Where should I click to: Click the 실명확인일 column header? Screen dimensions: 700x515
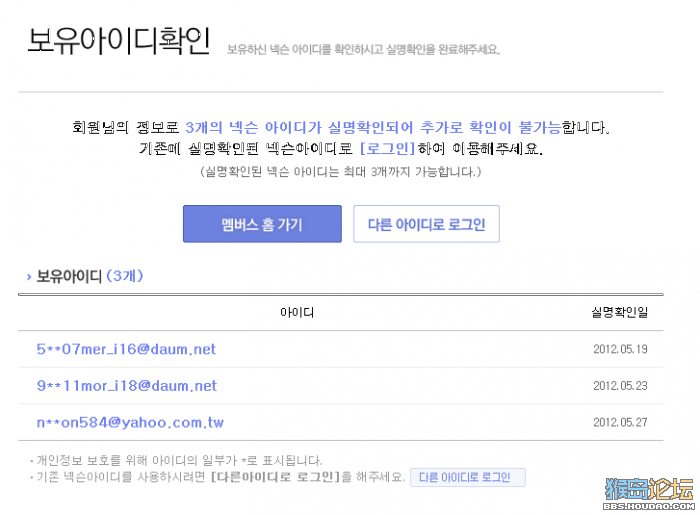(620, 312)
